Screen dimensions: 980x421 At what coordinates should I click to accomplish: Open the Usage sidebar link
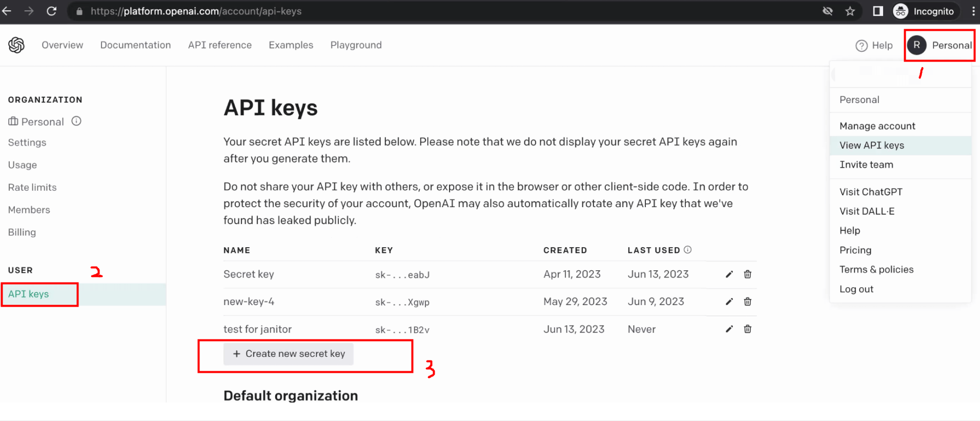click(23, 165)
